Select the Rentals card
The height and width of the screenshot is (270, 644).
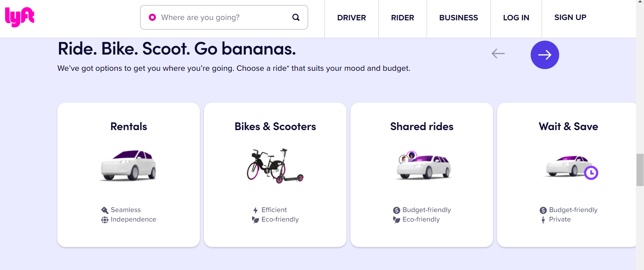[128, 174]
